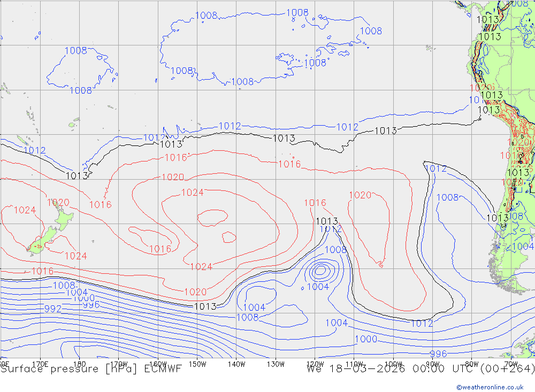The width and height of the screenshot is (535, 392).
Task: Click the red 1024 label west of New Zealand
Action: [25, 210]
